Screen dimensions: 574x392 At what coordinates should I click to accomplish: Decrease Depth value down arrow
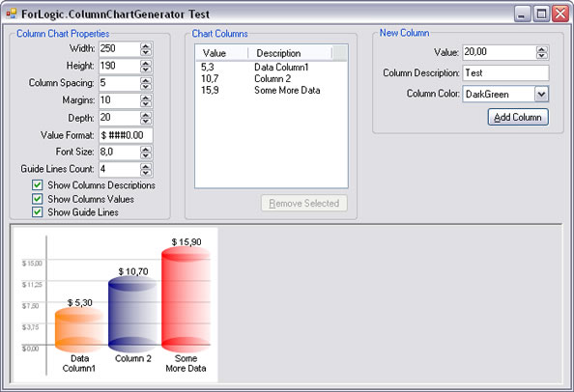pos(146,121)
